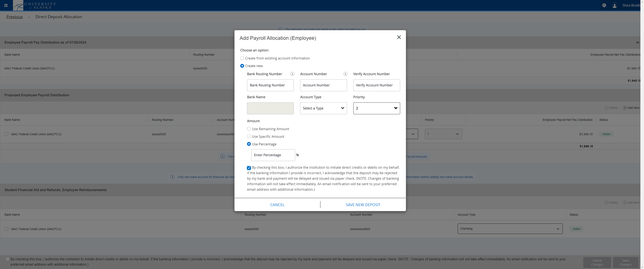Choose Use Specific Amount option
The width and height of the screenshot is (644, 269).
[x=249, y=136]
